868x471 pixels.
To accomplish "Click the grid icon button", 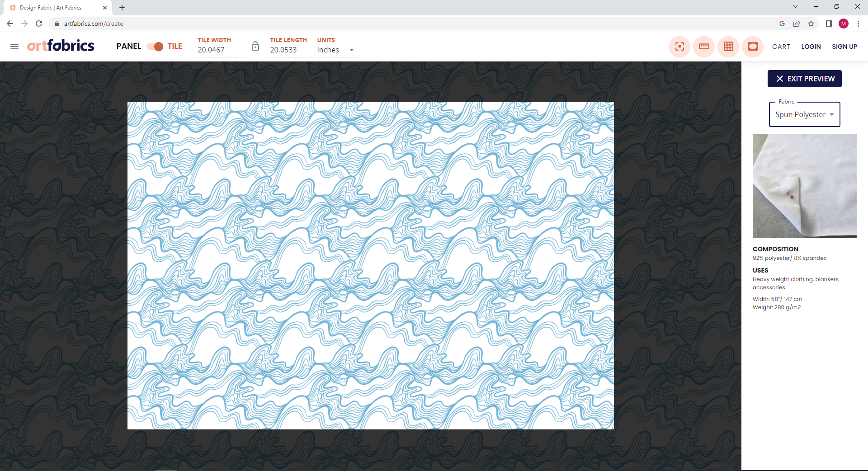I will coord(728,47).
